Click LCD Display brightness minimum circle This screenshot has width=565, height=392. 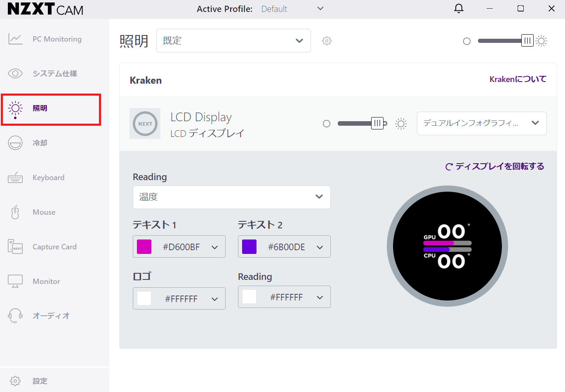[x=327, y=124]
